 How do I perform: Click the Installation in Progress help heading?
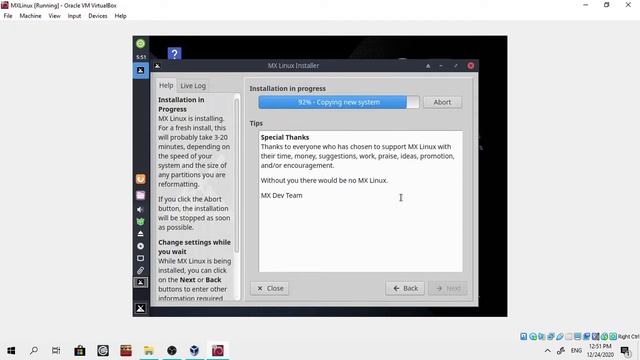[x=181, y=104]
